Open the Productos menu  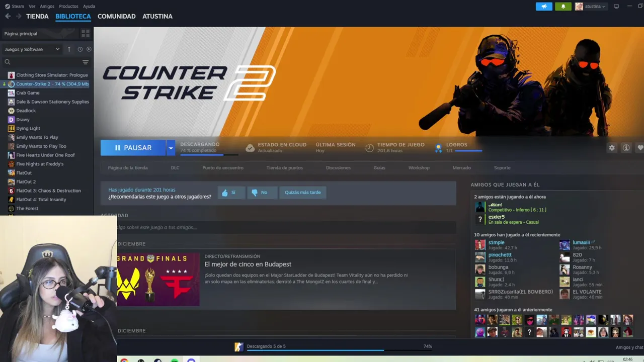[68, 6]
